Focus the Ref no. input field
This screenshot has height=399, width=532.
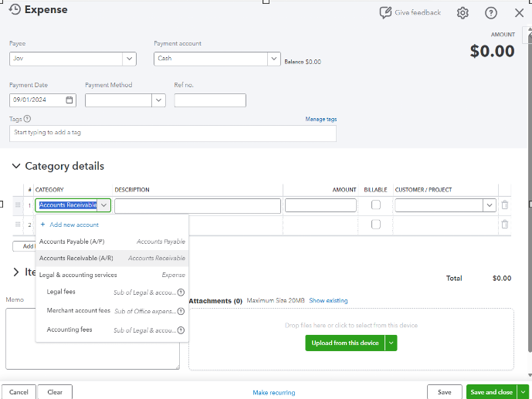(x=210, y=100)
